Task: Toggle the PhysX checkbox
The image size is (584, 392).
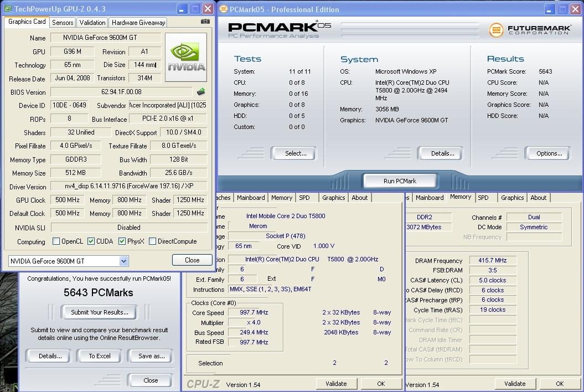Action: pos(122,241)
